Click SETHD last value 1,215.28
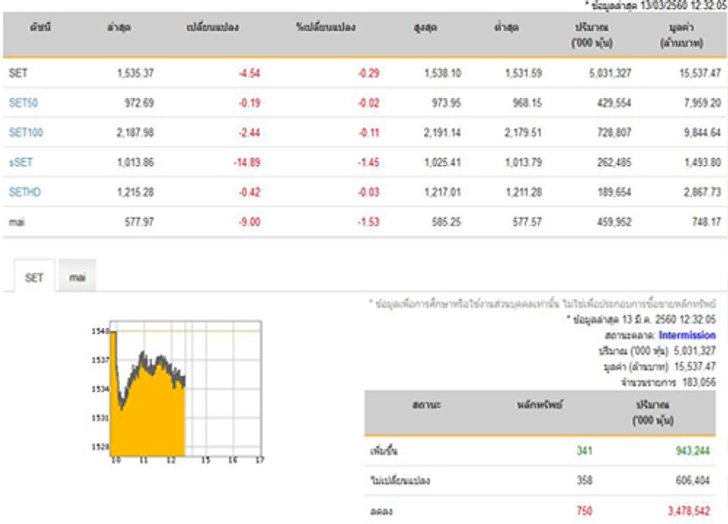Viewport: 728px width, 524px height. (x=135, y=192)
